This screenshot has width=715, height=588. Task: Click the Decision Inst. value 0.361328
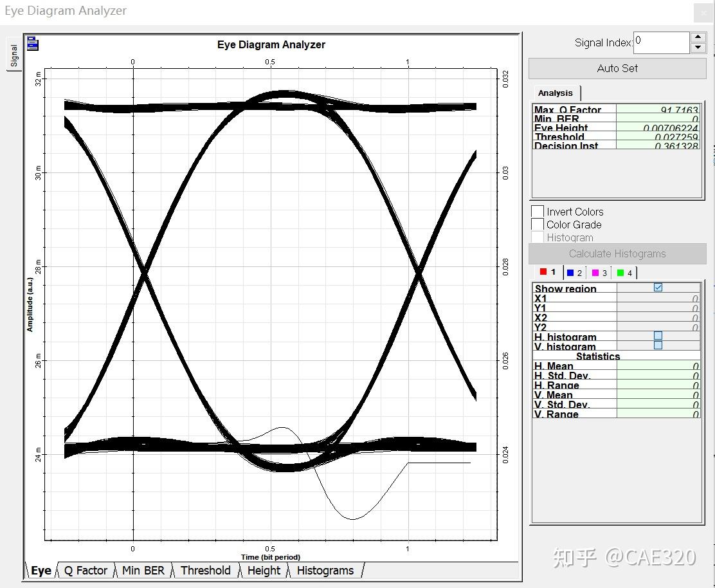(x=658, y=145)
